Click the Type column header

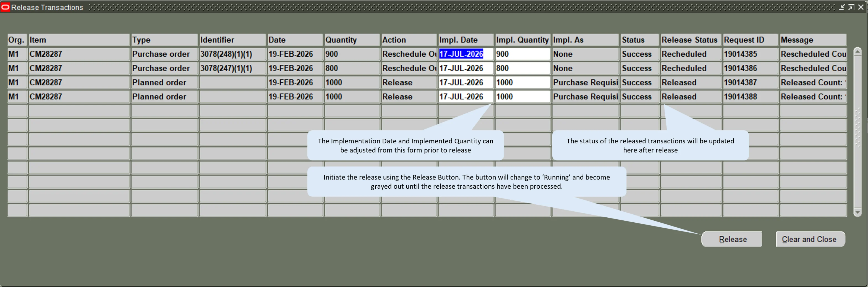[x=164, y=40]
